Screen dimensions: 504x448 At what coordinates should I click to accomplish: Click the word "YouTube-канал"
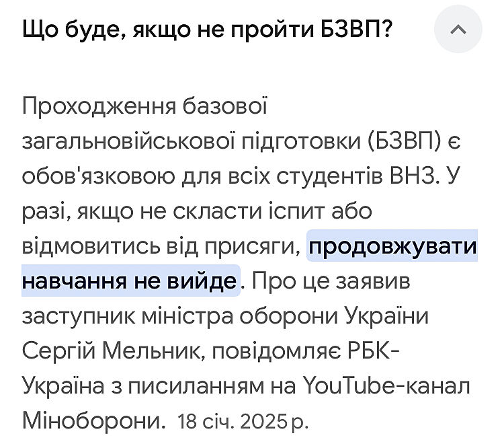click(x=386, y=387)
